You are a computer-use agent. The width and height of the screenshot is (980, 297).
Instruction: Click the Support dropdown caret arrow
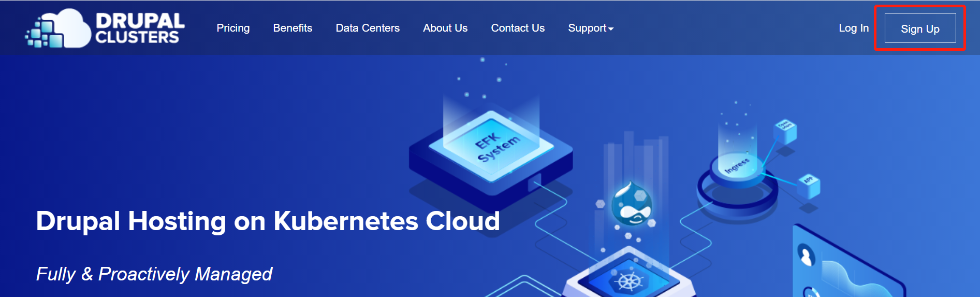click(x=611, y=29)
